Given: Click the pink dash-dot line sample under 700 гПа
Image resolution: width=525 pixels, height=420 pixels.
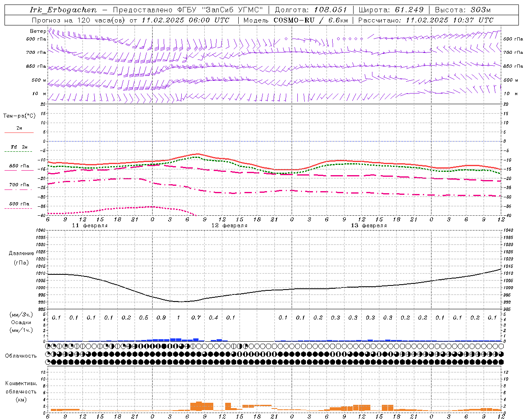Looking at the screenshot, I should click(x=19, y=189).
